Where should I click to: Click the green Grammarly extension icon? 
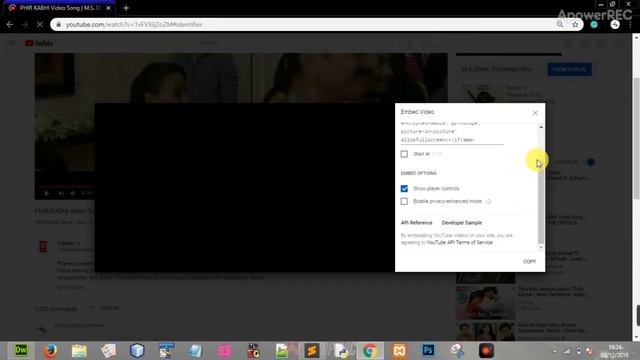(594, 24)
